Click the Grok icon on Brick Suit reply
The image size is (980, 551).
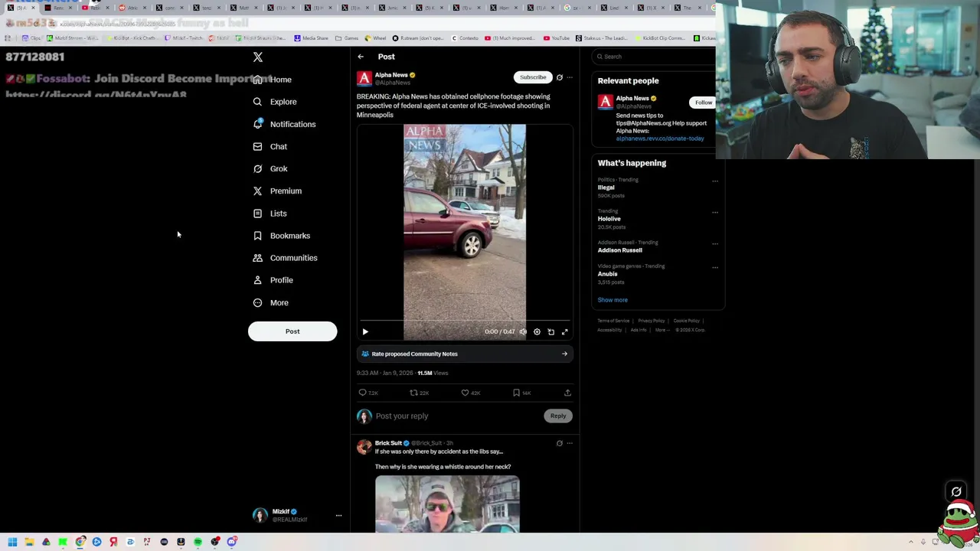click(x=560, y=443)
